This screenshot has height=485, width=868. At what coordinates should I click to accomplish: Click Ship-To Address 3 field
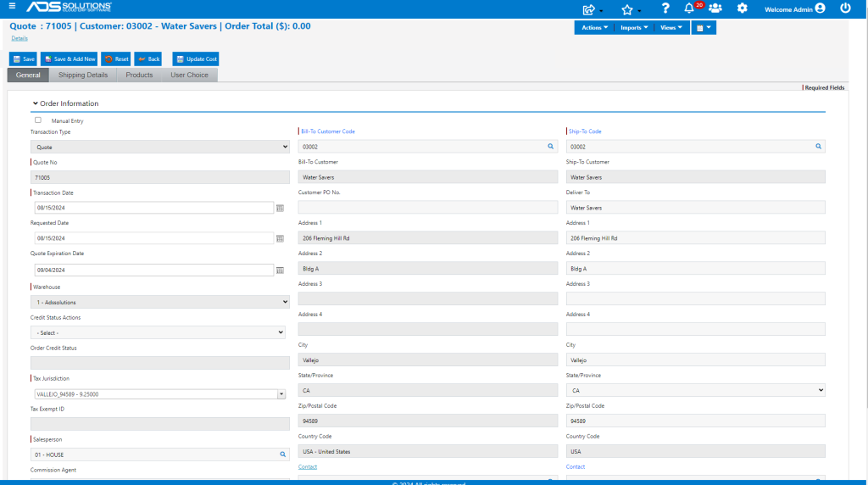click(695, 298)
